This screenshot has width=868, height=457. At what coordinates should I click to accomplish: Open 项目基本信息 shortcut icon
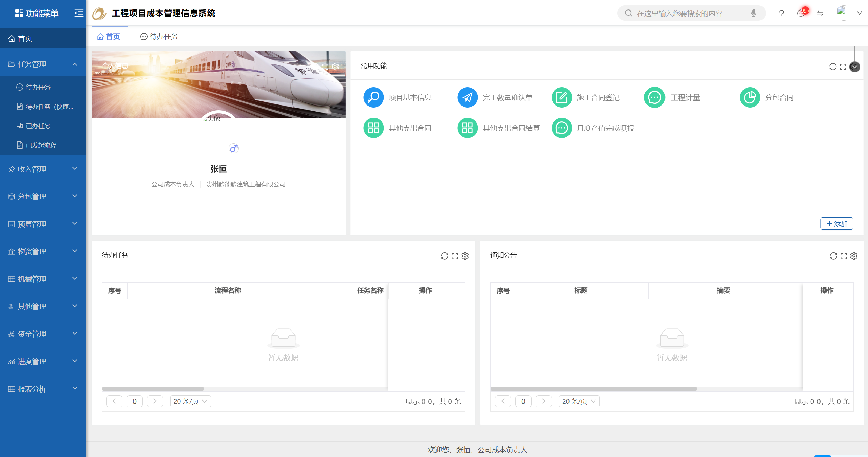point(373,97)
